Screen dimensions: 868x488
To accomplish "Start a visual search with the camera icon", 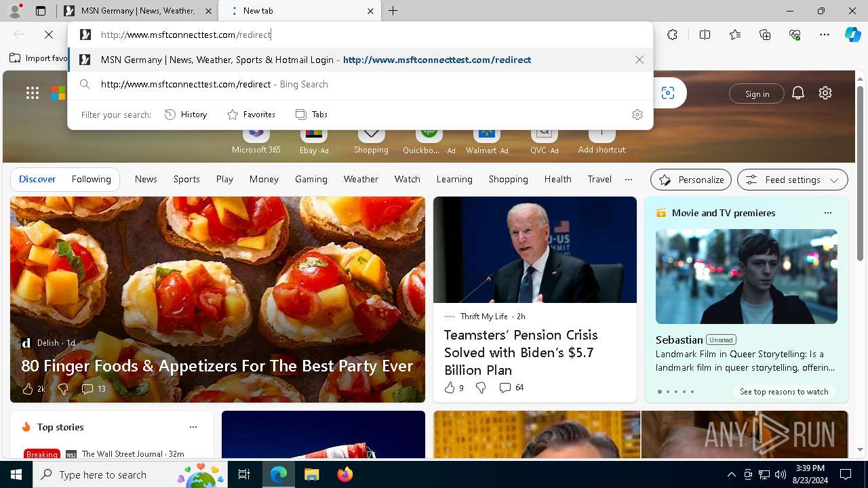I will click(x=668, y=93).
